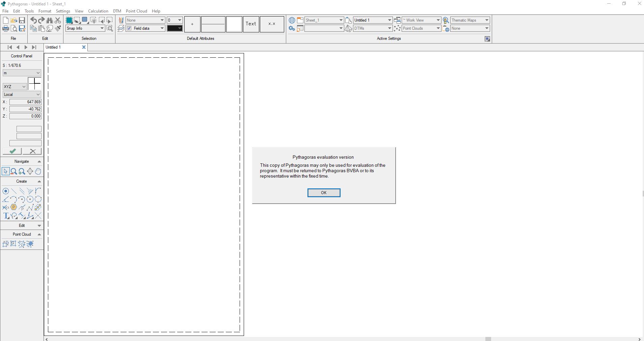Click the Paste clipboard icon

pos(42,29)
